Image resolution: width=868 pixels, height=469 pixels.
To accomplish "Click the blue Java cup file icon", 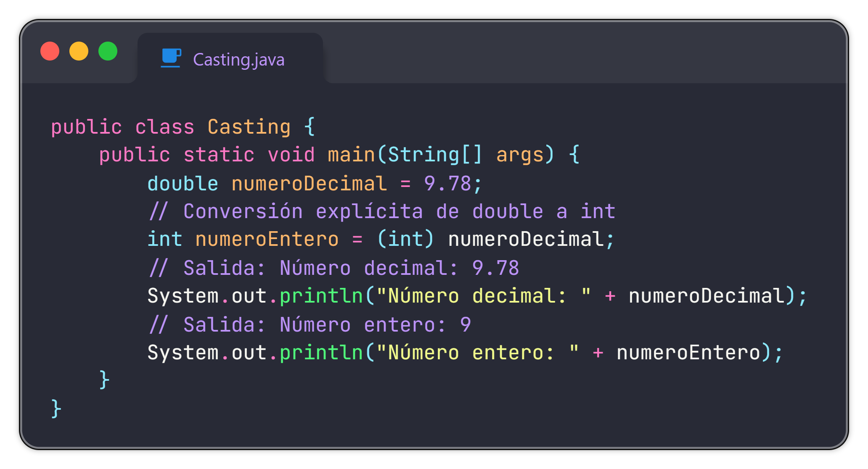I will point(171,58).
